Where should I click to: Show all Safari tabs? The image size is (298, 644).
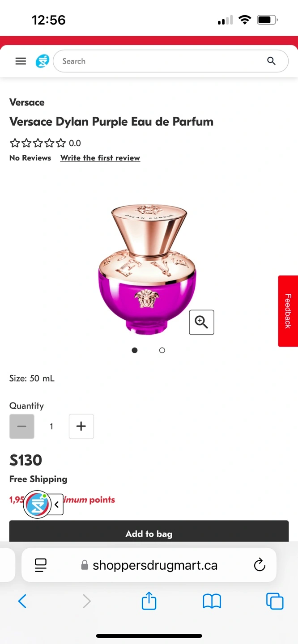(275, 601)
